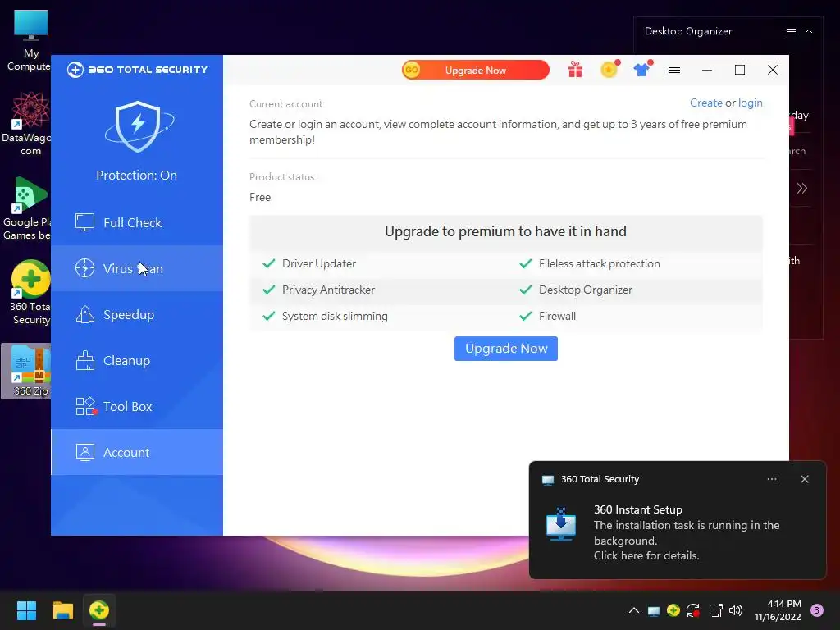Viewport: 840px width, 630px height.
Task: Open the Windows Start menu
Action: [26, 610]
